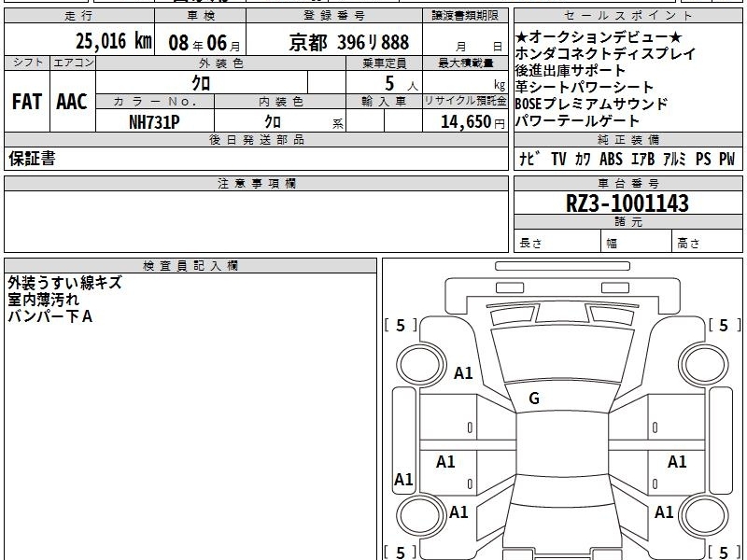The height and width of the screenshot is (560, 747).
Task: Click the 注意事項欄 header
Action: pos(256,183)
